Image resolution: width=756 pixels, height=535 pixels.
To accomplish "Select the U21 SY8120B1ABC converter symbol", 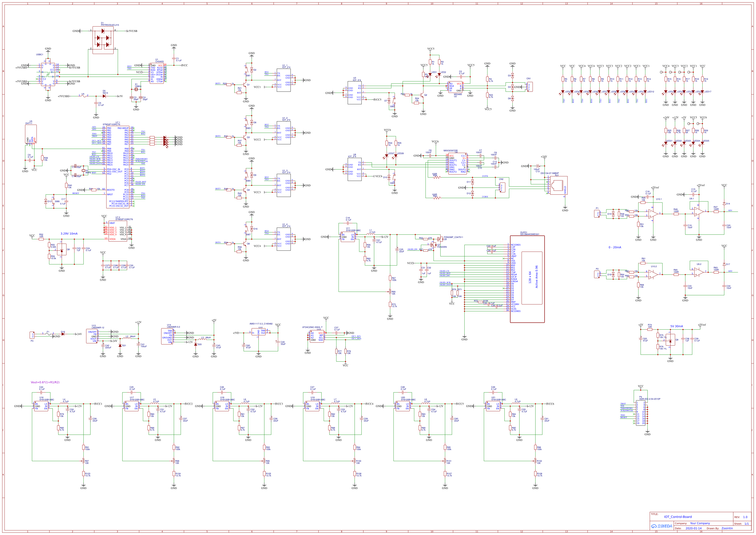I will point(493,406).
